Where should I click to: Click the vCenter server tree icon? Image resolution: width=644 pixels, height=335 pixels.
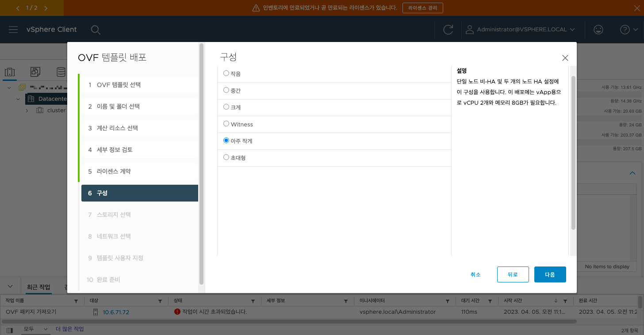[22, 88]
